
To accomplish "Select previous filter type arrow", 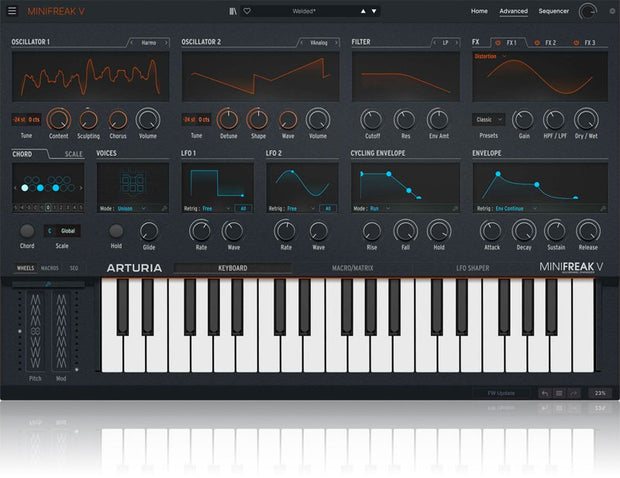I will click(x=435, y=43).
